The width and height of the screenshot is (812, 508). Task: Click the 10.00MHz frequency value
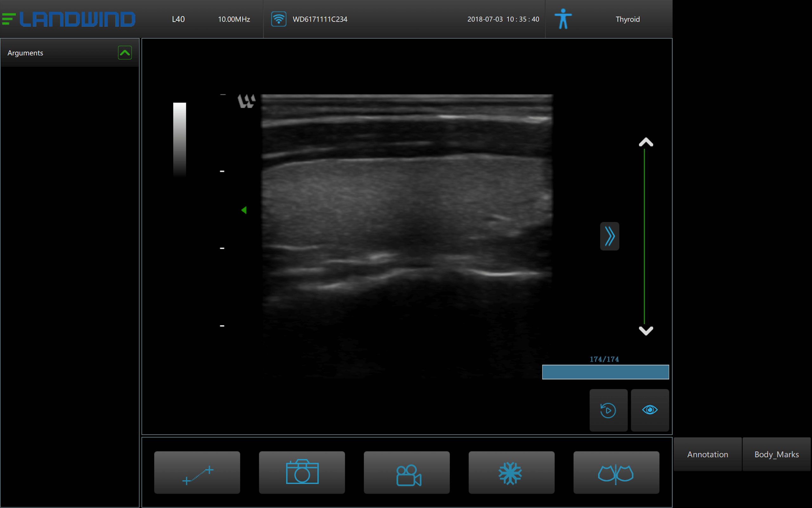234,19
